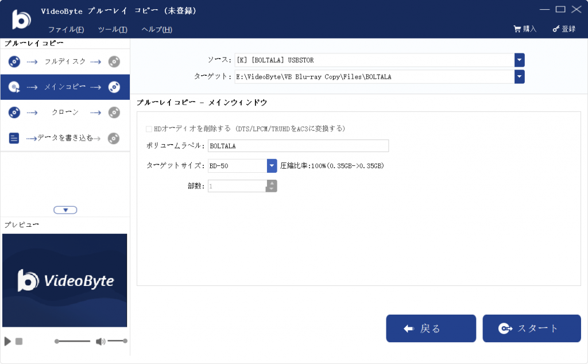Expand the ターゲット target path dropdown
Viewport: 588px width, 364px height.
coord(519,77)
